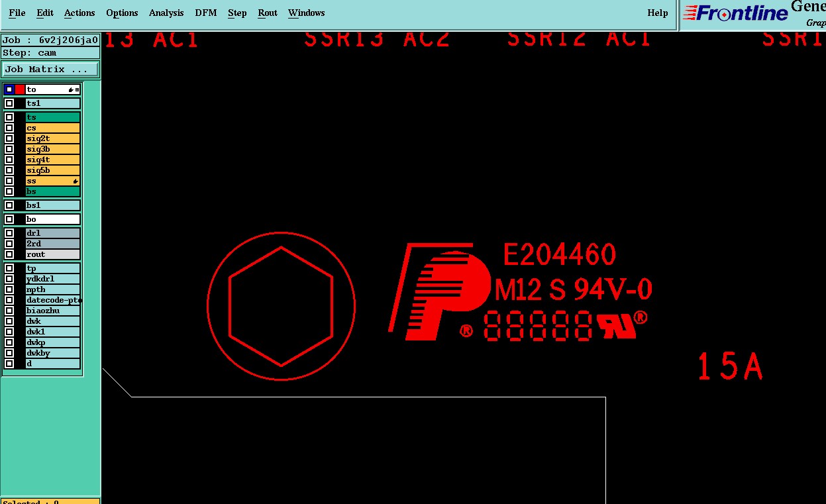Image resolution: width=826 pixels, height=504 pixels.
Task: Check the box beside layer sig5b
Action: [9, 170]
